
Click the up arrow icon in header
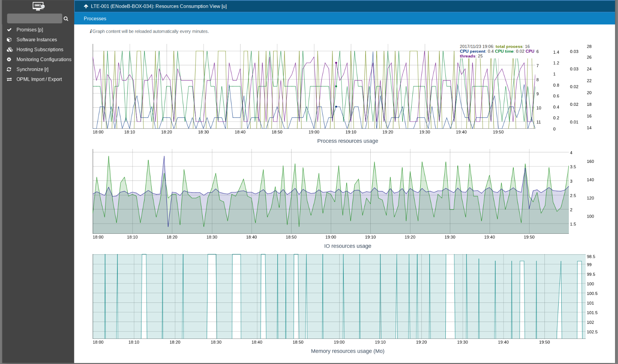[x=86, y=6]
